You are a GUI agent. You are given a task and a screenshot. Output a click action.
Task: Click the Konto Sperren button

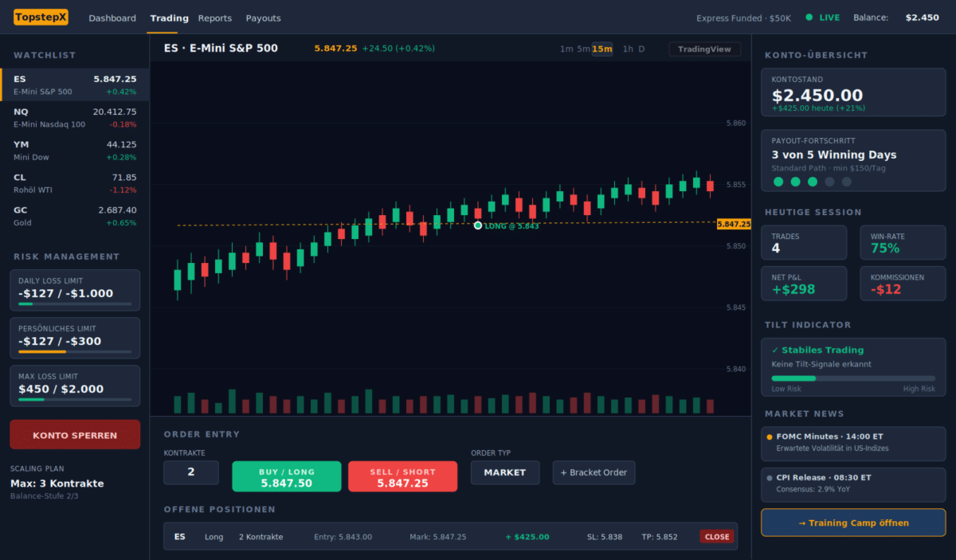point(75,435)
